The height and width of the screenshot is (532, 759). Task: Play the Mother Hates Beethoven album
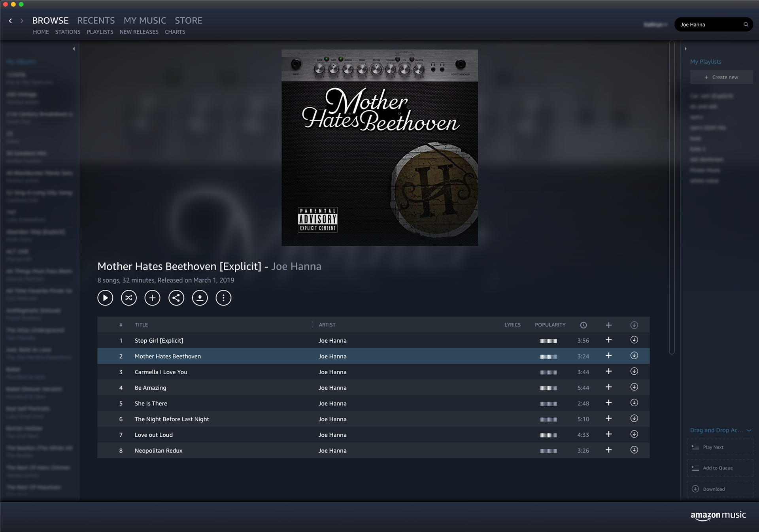105,298
